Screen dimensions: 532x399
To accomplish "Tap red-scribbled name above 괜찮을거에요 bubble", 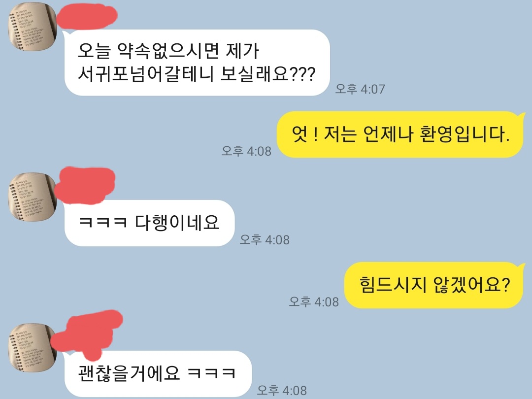I will tap(87, 334).
